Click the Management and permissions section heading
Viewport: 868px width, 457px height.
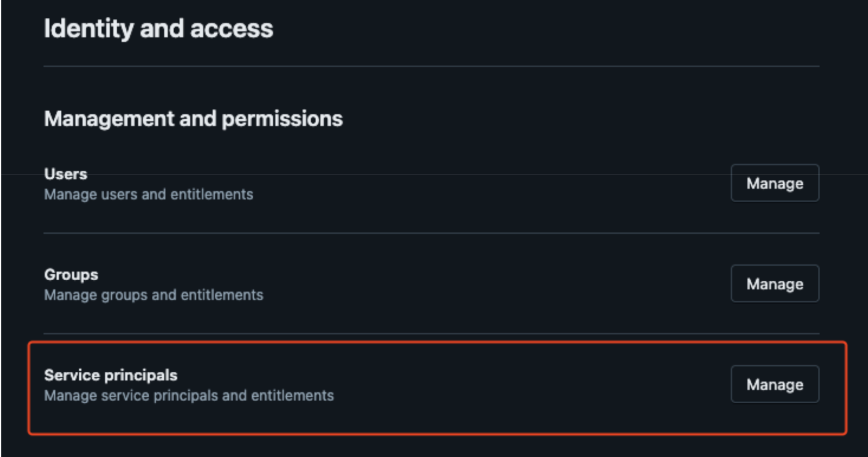pyautogui.click(x=193, y=119)
